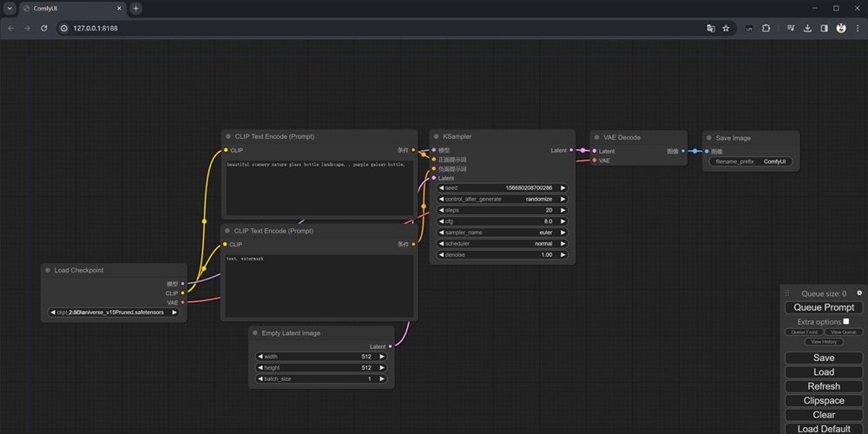Open the queue panel settings gear
Viewport: 868px width, 434px height.
coord(859,293)
